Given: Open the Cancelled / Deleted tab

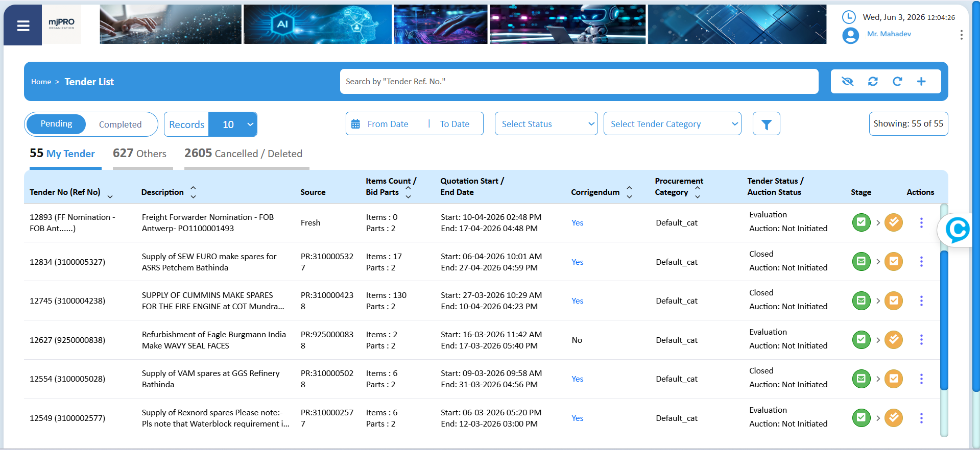Looking at the screenshot, I should click(243, 154).
